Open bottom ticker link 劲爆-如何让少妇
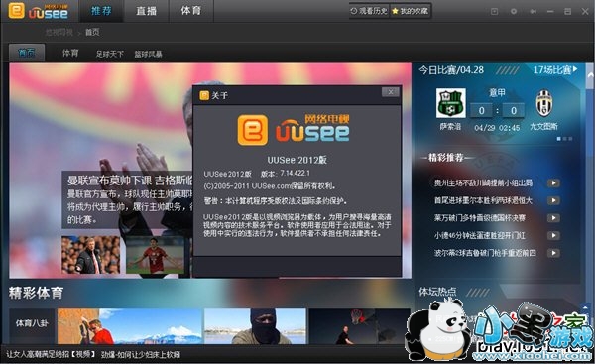 coord(141,355)
